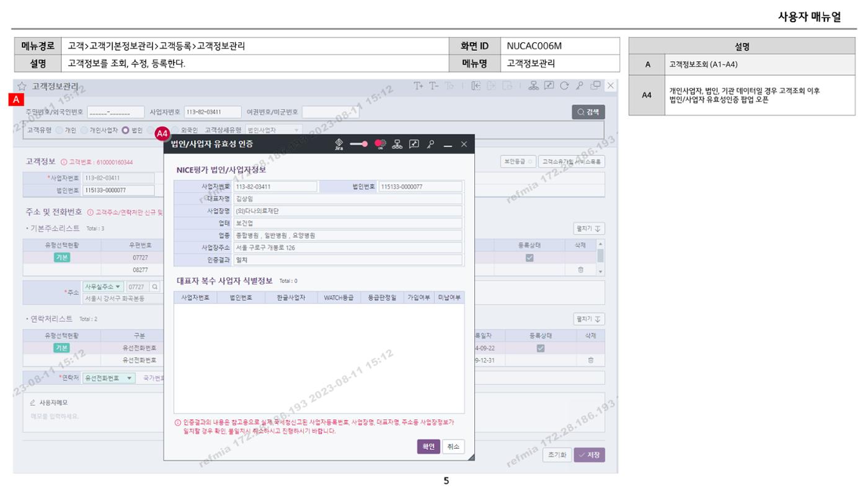The image size is (868, 489).
Task: Click popup 업태 field 보건업
Action: pyautogui.click(x=348, y=223)
